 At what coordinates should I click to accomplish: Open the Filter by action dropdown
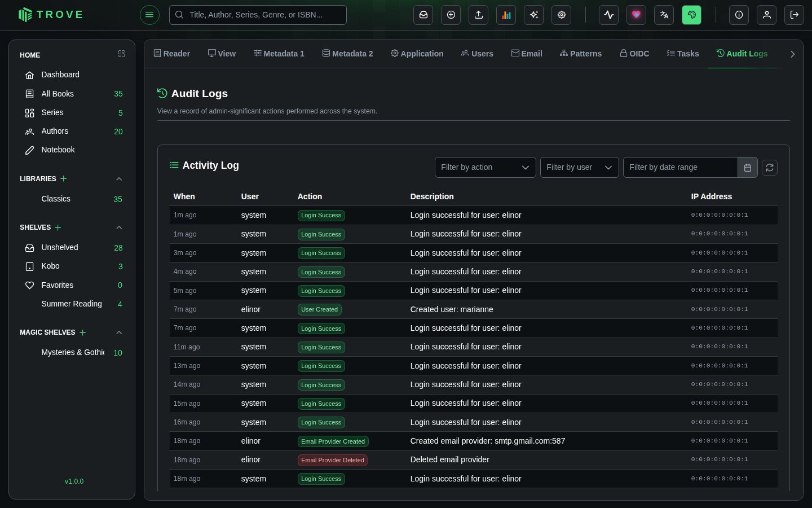coord(486,167)
